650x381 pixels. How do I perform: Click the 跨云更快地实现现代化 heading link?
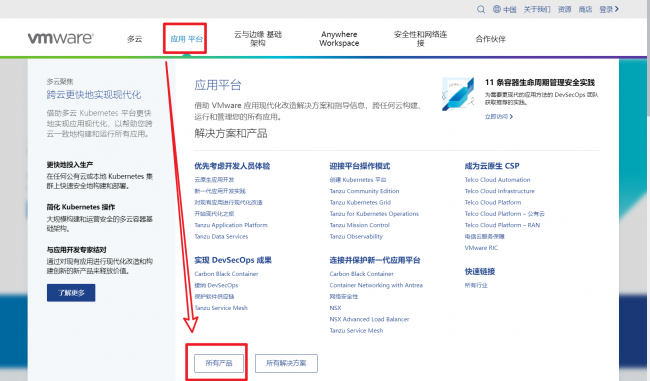[x=94, y=95]
